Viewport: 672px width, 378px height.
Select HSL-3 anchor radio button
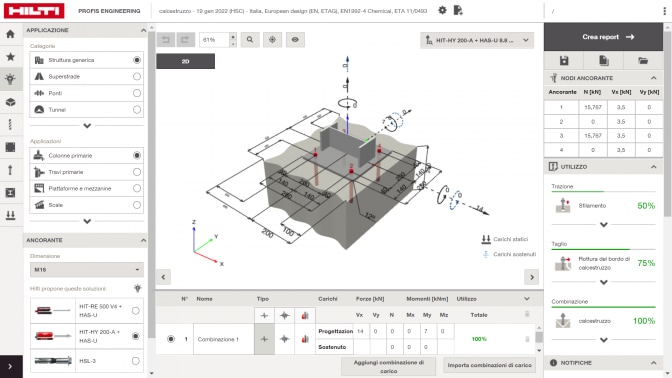point(135,361)
